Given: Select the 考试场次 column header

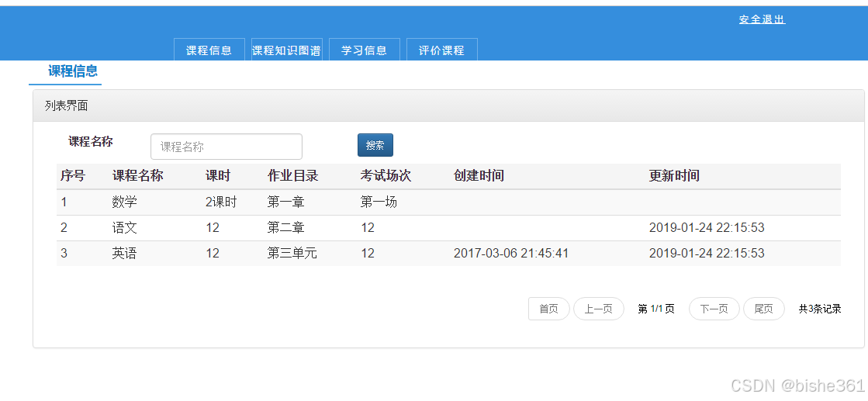Looking at the screenshot, I should pyautogui.click(x=386, y=176).
